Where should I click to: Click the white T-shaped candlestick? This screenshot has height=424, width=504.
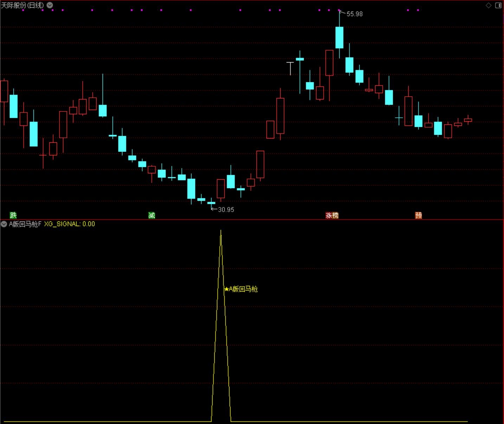coord(290,68)
